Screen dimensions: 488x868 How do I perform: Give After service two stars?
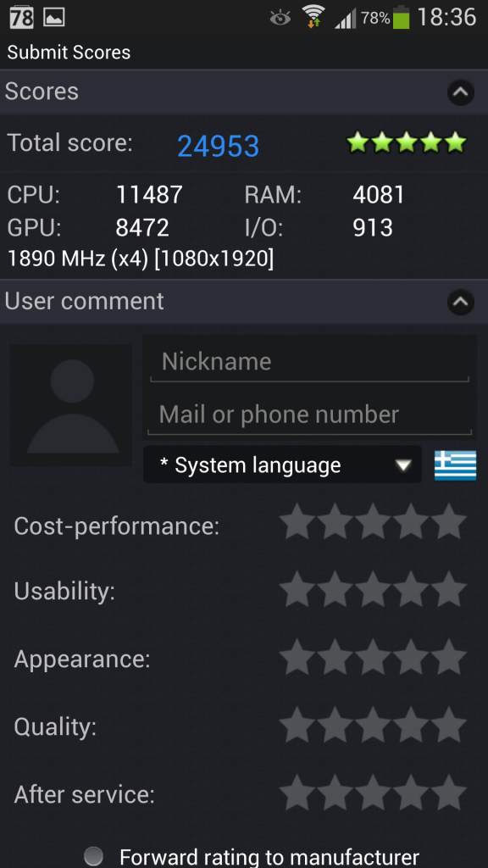click(335, 793)
